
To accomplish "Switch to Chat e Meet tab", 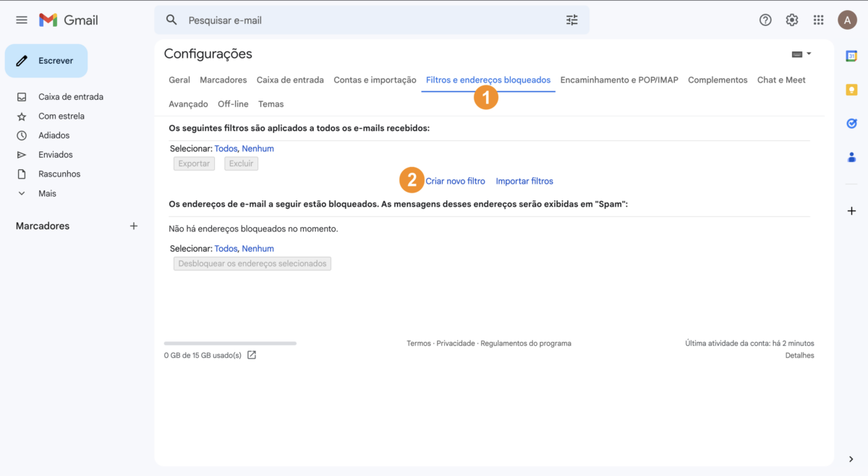I will click(x=781, y=80).
